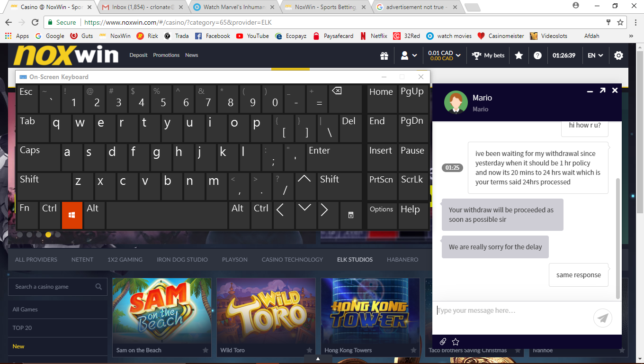The image size is (644, 364).
Task: Expand the 0.01 CAD balance dropdown
Action: [444, 55]
